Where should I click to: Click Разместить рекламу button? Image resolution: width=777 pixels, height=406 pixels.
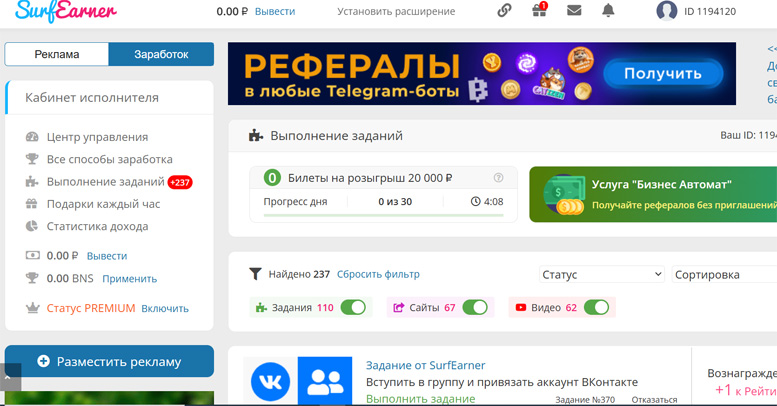(x=110, y=361)
